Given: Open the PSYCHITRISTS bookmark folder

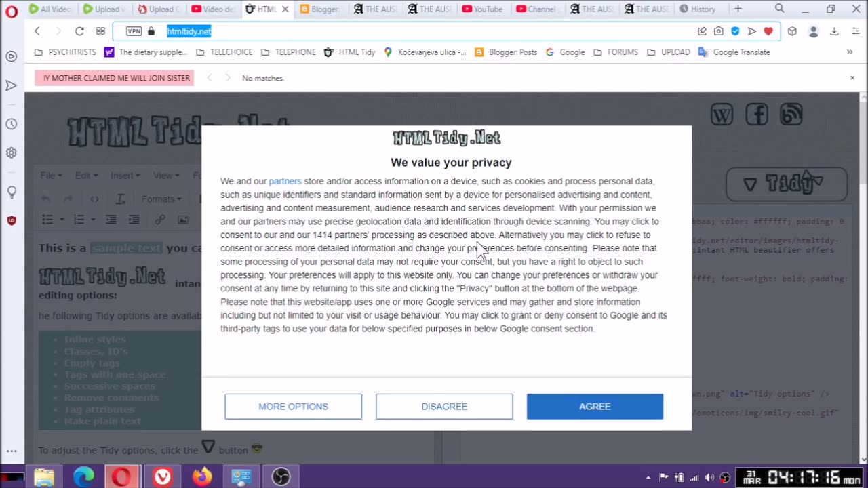Looking at the screenshot, I should point(65,52).
